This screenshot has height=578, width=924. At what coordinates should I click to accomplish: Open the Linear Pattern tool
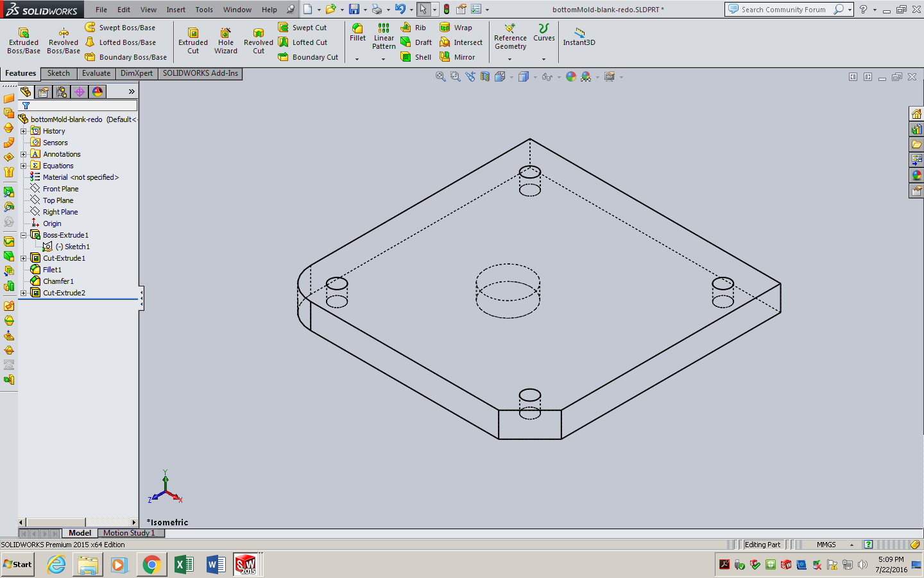coord(383,37)
